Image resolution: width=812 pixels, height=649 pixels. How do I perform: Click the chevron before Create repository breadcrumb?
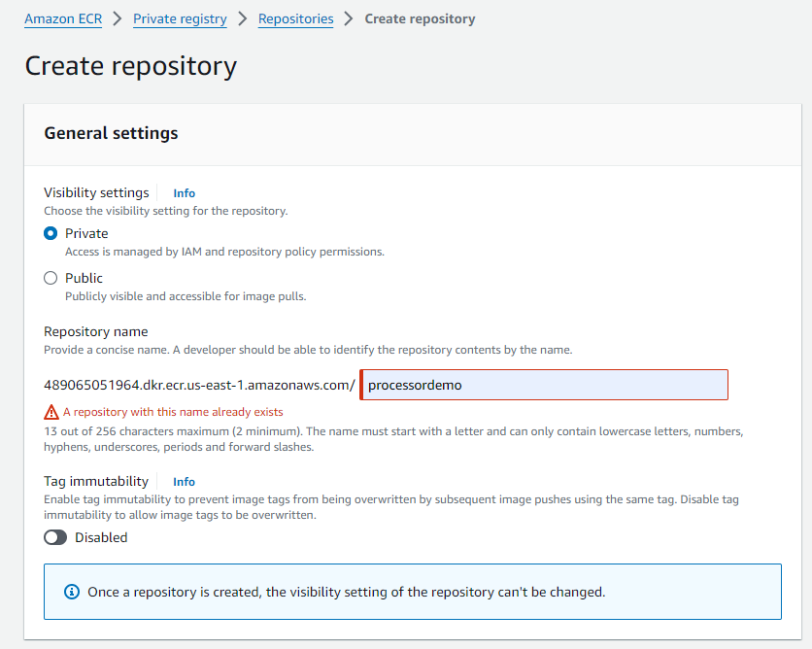point(348,18)
